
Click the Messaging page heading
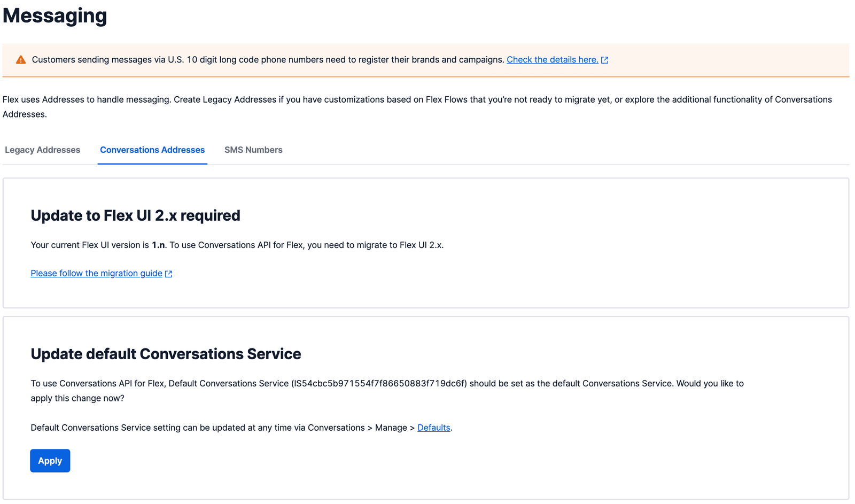54,15
